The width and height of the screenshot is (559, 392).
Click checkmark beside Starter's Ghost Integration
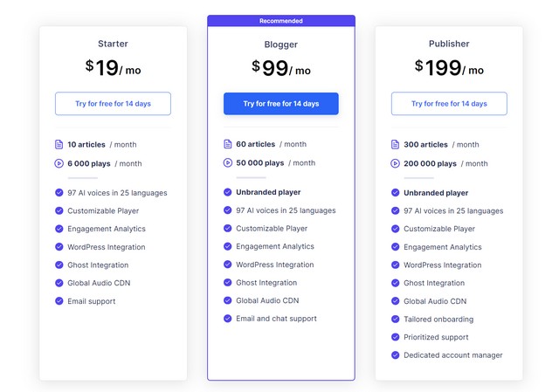59,265
